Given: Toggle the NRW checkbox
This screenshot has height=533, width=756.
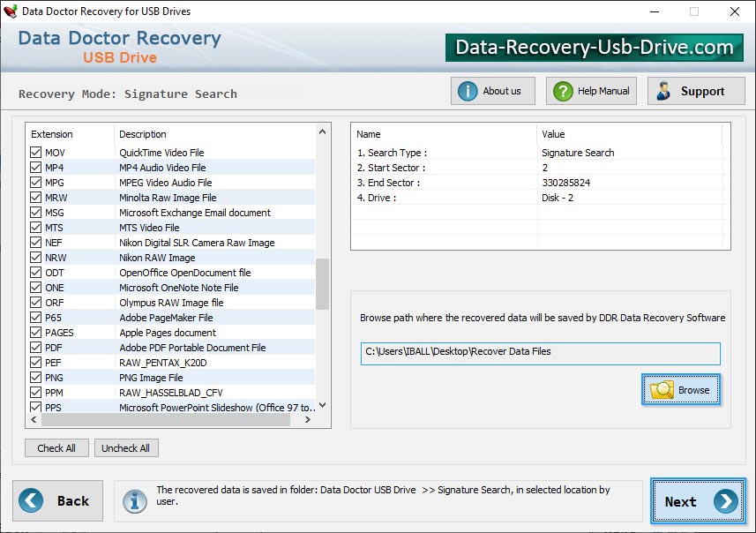Looking at the screenshot, I should tap(35, 257).
